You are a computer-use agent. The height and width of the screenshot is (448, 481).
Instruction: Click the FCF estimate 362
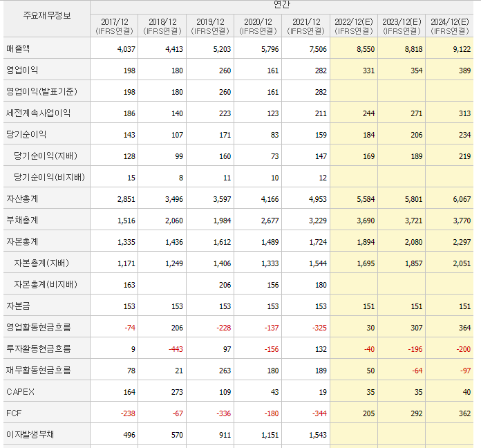tap(464, 413)
